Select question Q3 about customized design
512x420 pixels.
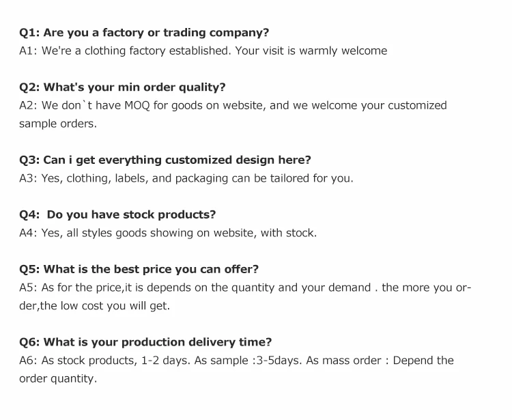pyautogui.click(x=165, y=160)
